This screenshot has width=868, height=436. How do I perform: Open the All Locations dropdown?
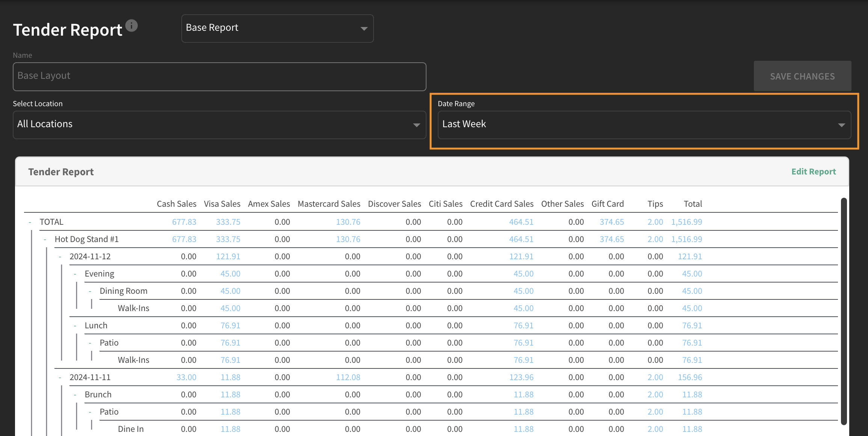click(220, 125)
